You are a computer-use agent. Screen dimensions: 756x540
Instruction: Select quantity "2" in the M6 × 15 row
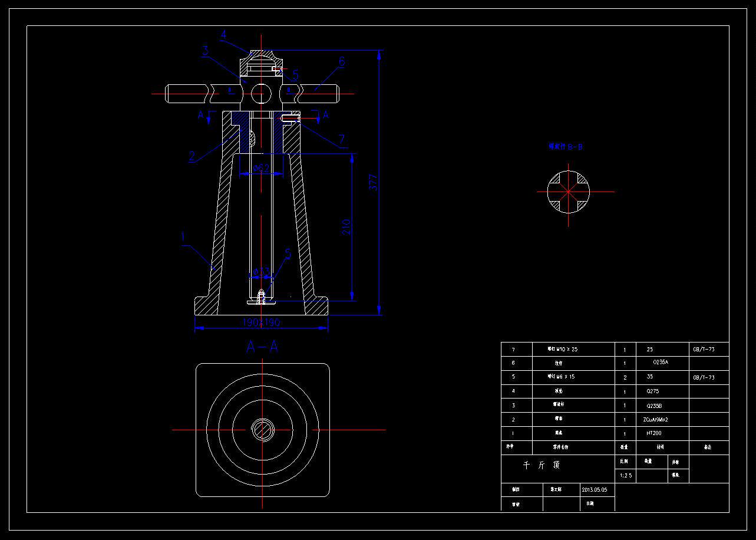tap(625, 377)
